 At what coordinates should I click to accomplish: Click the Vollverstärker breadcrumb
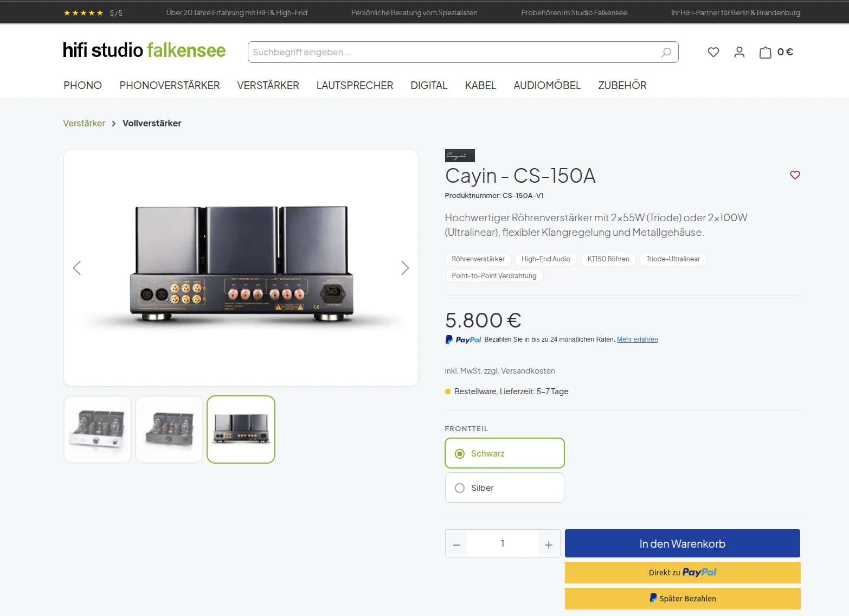coord(152,123)
